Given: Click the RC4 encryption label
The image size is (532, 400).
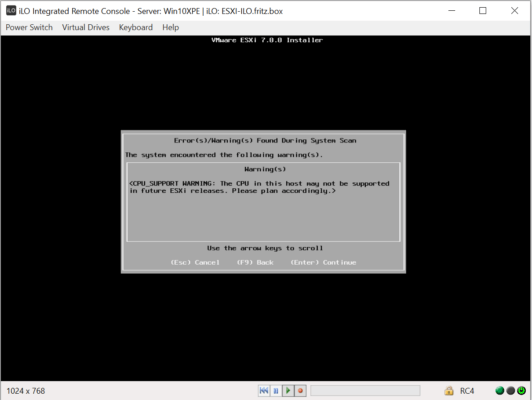Looking at the screenshot, I should click(x=467, y=391).
